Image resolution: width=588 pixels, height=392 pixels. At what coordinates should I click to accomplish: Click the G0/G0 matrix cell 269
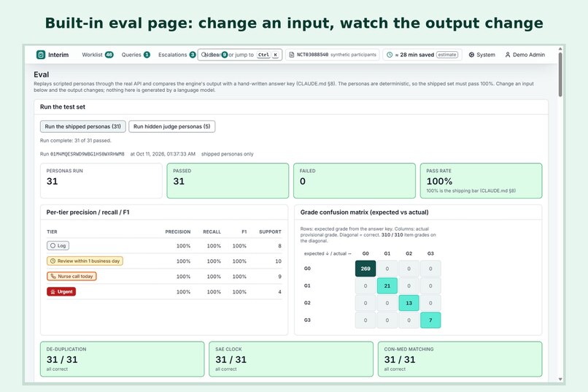tap(365, 269)
